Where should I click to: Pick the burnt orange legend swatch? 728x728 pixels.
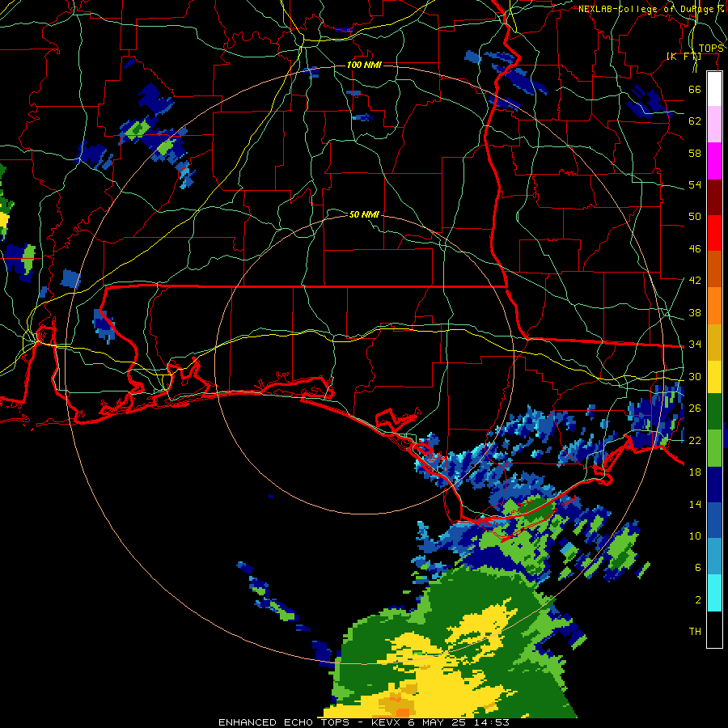click(x=714, y=269)
